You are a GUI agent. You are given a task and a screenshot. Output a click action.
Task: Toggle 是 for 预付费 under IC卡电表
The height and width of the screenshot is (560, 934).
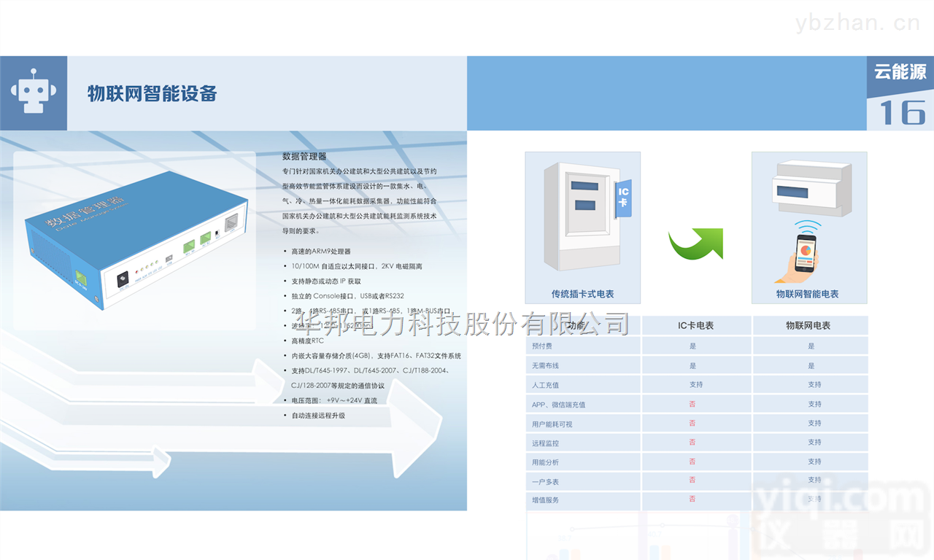click(x=692, y=346)
